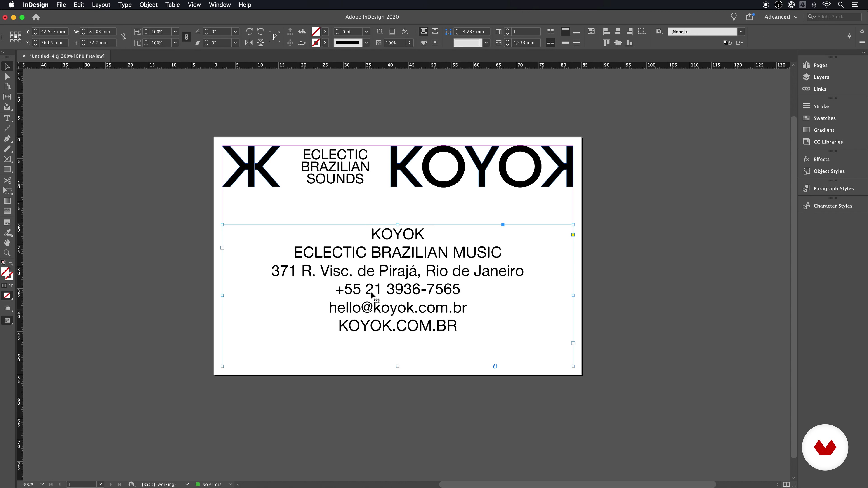This screenshot has width=868, height=488.
Task: Toggle formatting affects container button
Action: pyautogui.click(x=4, y=286)
